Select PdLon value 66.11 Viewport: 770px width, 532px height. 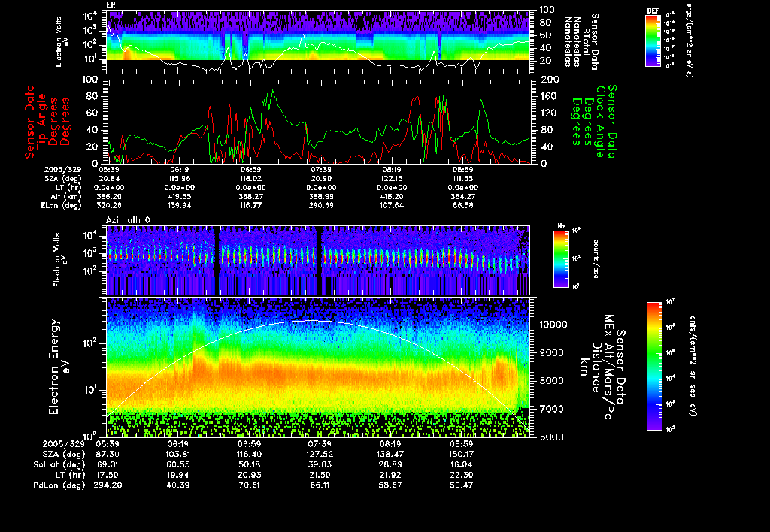(320, 485)
